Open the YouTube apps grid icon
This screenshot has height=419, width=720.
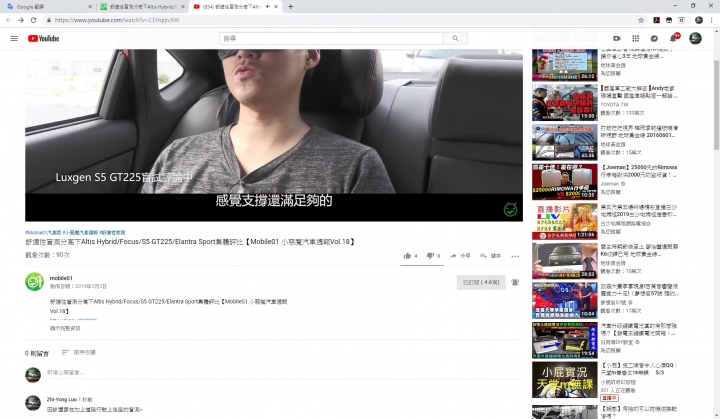click(x=636, y=39)
